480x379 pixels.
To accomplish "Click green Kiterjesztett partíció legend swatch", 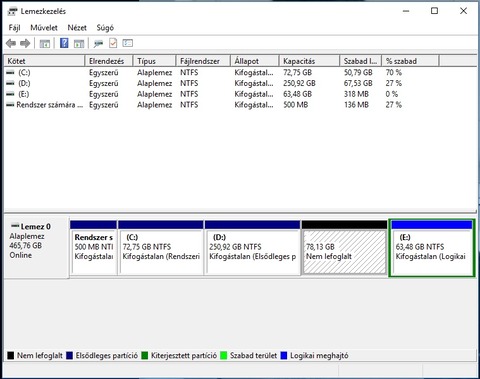I will (x=145, y=356).
